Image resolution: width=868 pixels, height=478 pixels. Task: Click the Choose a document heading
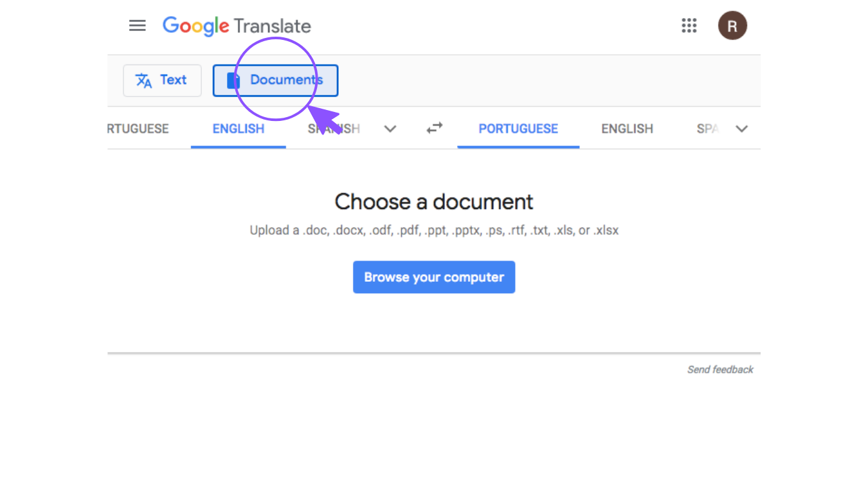click(434, 202)
